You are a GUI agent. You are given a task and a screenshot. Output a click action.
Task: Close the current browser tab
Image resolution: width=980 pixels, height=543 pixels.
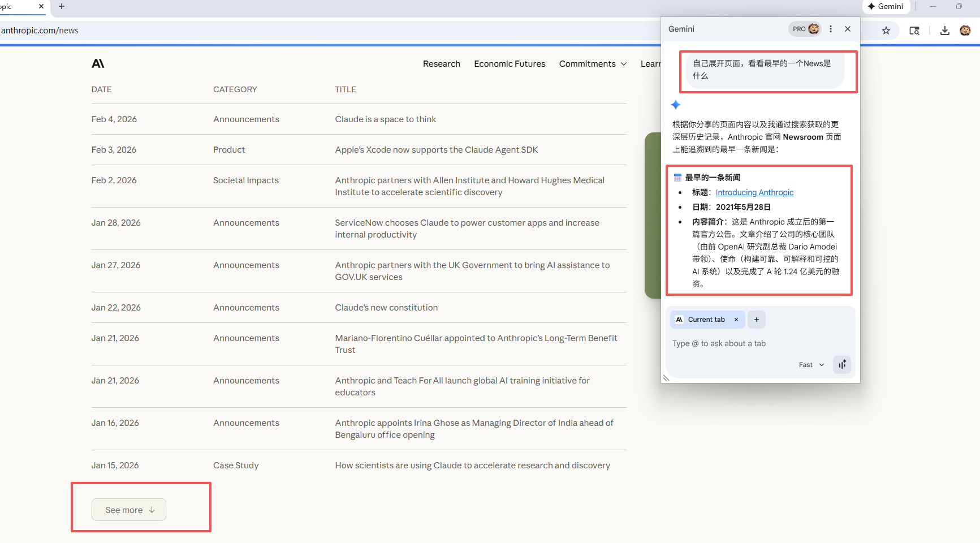(41, 6)
